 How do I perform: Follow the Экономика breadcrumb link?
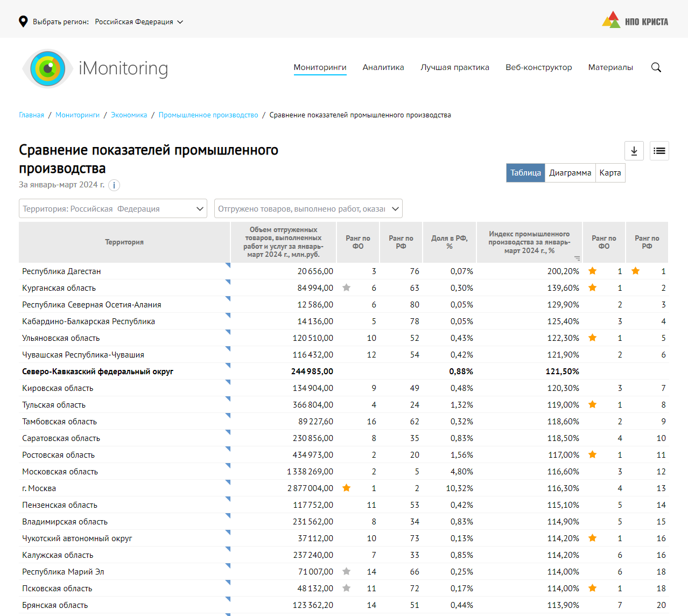[129, 115]
